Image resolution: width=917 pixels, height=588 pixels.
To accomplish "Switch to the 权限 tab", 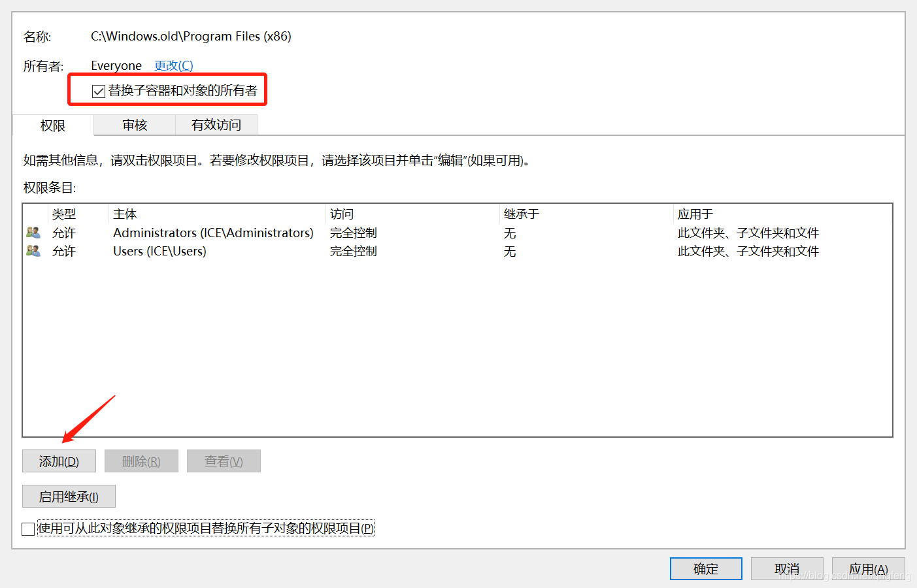I will pos(53,125).
